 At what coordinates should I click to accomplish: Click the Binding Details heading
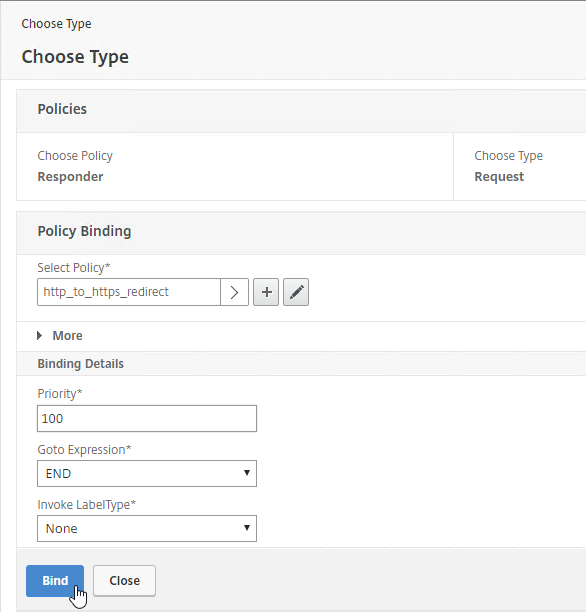coord(80,364)
